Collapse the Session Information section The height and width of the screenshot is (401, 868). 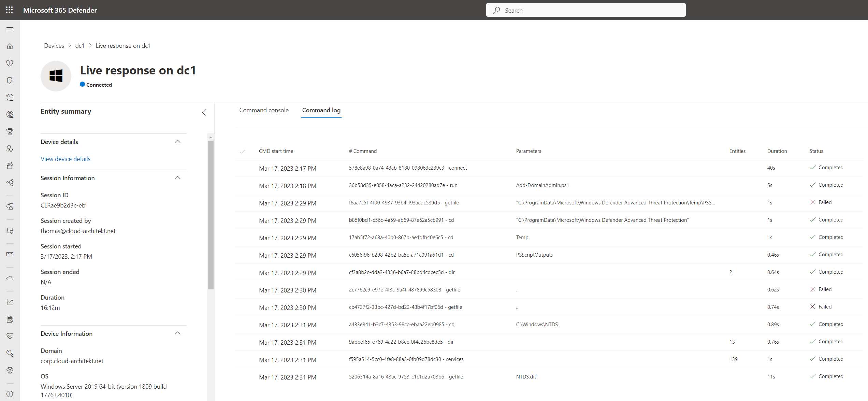[x=177, y=178]
